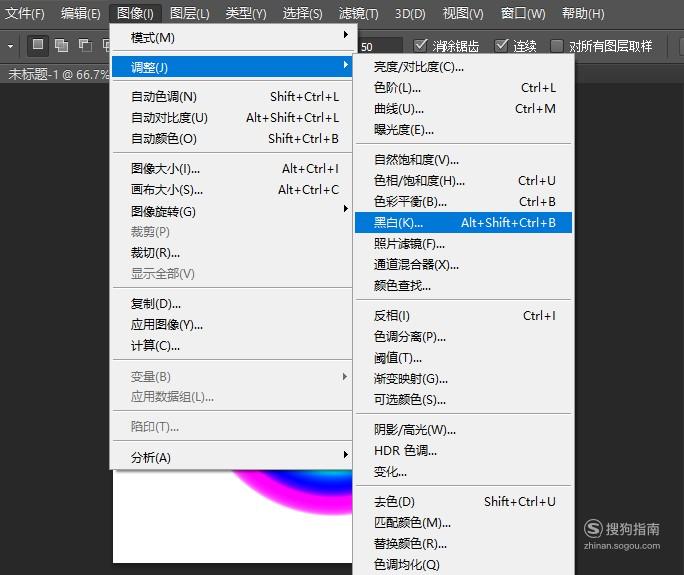The height and width of the screenshot is (575, 684).
Task: Apply 反相(I) invert
Action: click(463, 315)
